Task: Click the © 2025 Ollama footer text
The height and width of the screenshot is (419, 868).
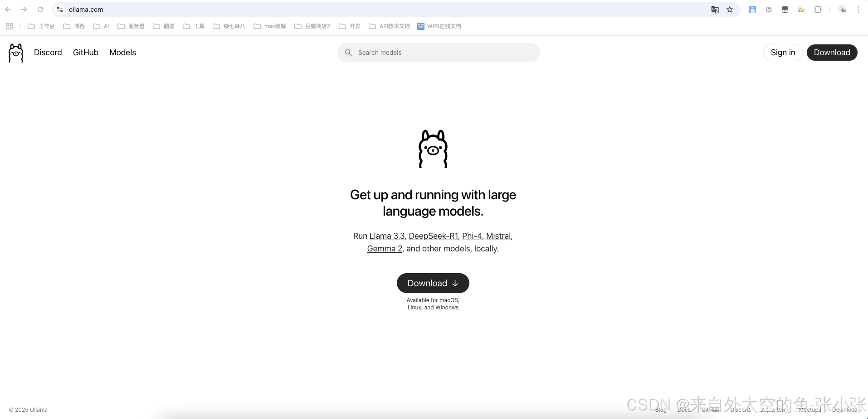Action: click(x=28, y=410)
